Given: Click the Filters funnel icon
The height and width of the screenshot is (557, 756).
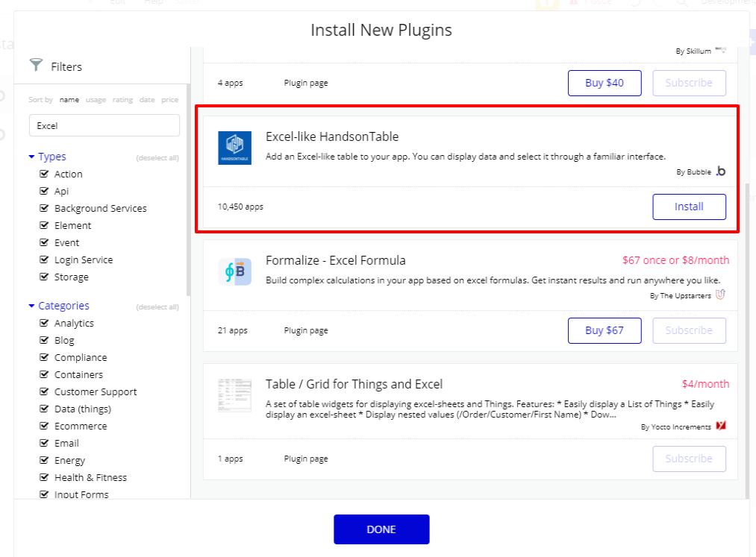Looking at the screenshot, I should coord(36,66).
